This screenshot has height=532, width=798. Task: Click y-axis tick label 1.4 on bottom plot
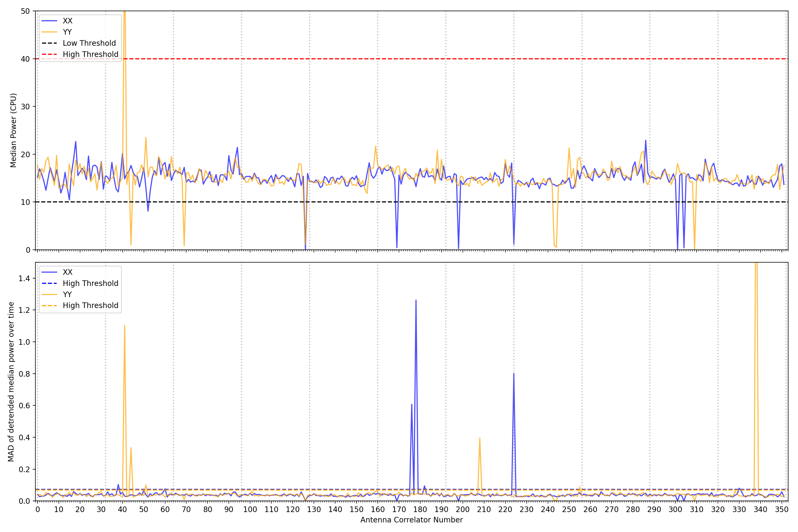coord(24,279)
